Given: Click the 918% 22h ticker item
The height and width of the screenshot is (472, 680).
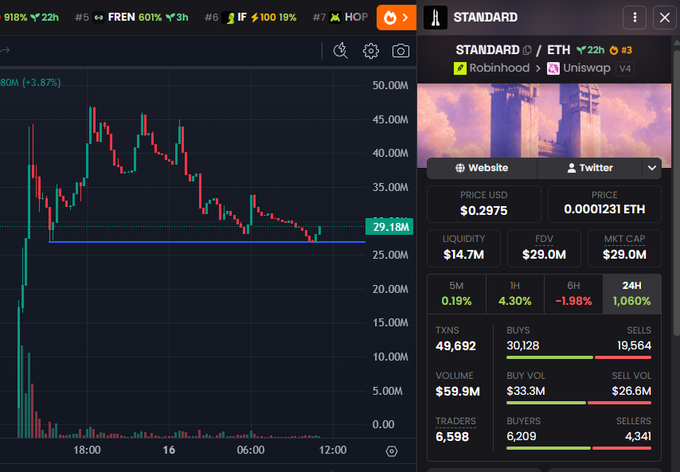Looking at the screenshot, I should coord(29,17).
